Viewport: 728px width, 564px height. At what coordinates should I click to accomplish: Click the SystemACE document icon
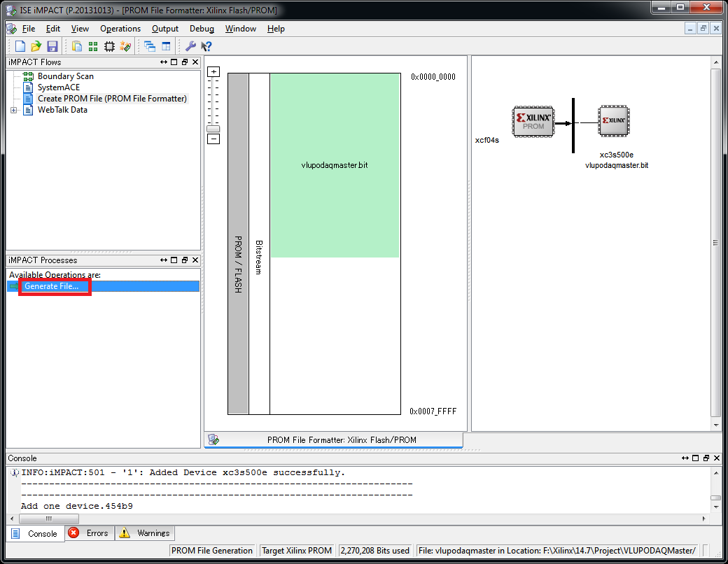point(28,87)
